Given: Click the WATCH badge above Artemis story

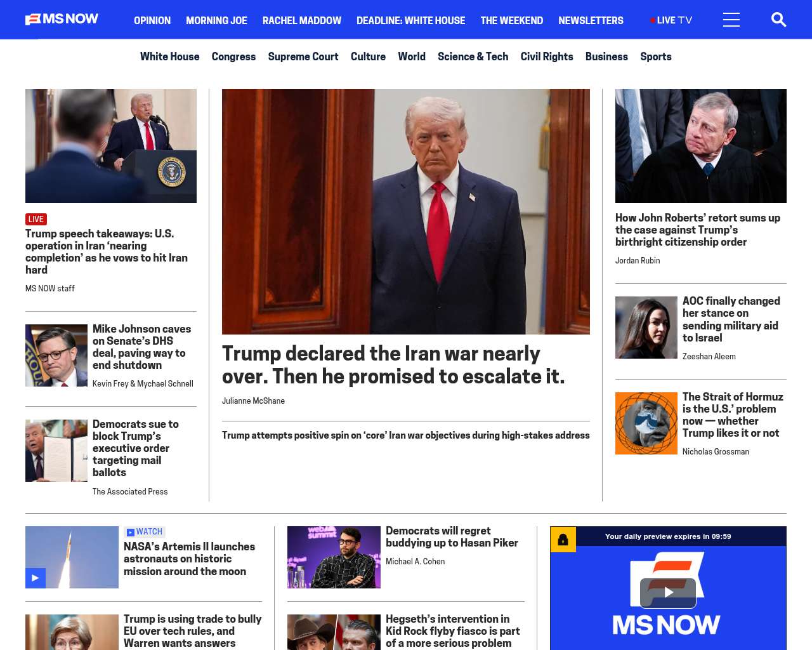Looking at the screenshot, I should pyautogui.click(x=145, y=532).
